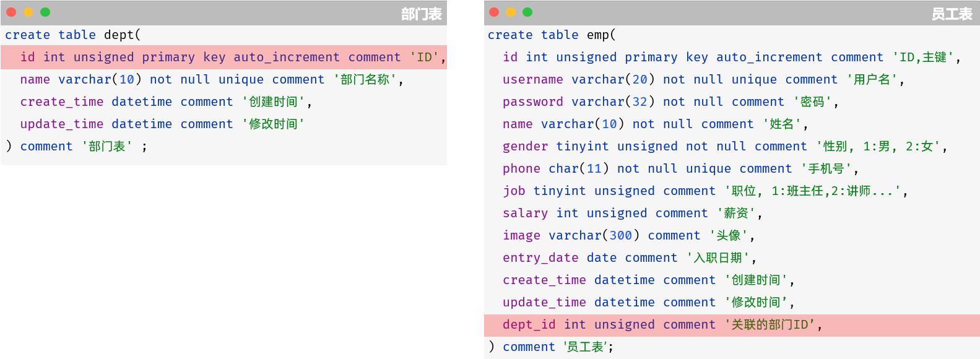Click the 'create table emp(' line
This screenshot has height=359, width=980.
[552, 35]
